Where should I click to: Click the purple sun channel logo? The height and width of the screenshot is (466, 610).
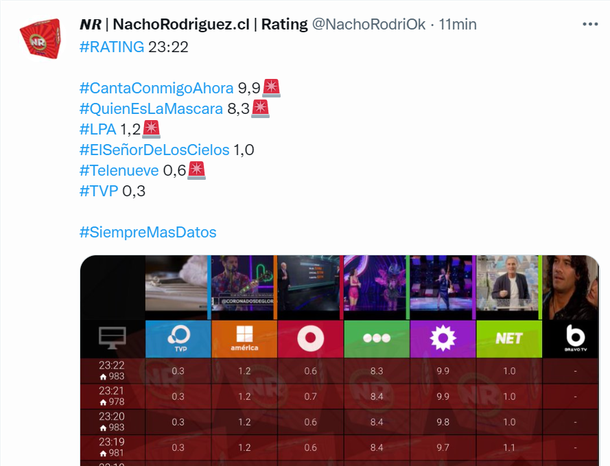[x=442, y=338]
